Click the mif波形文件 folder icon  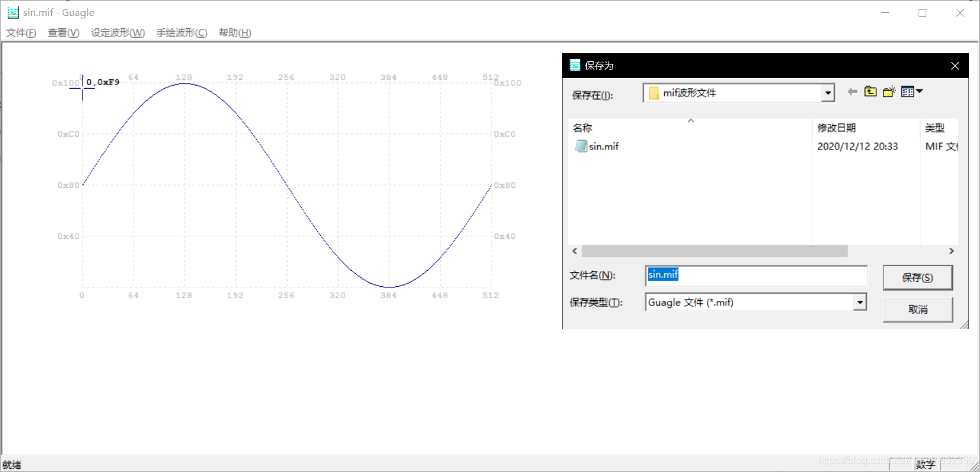653,93
